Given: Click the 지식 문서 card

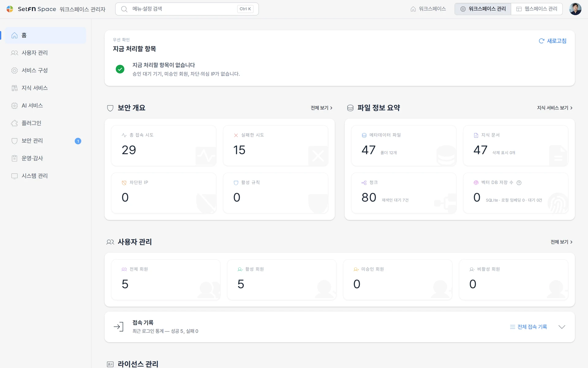Looking at the screenshot, I should pyautogui.click(x=516, y=146).
